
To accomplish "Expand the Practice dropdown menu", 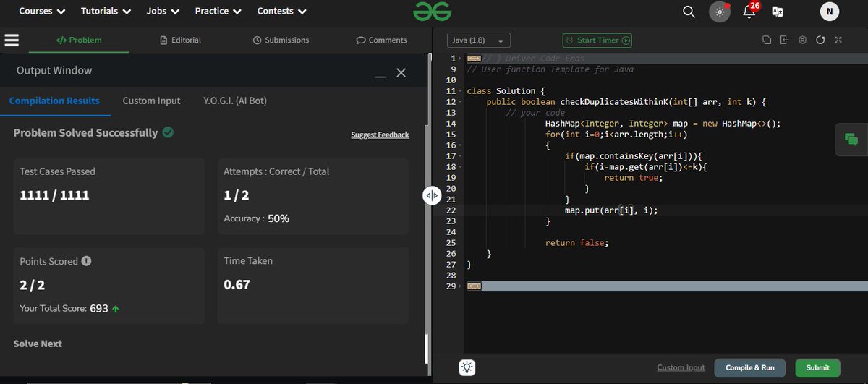I will (x=218, y=11).
